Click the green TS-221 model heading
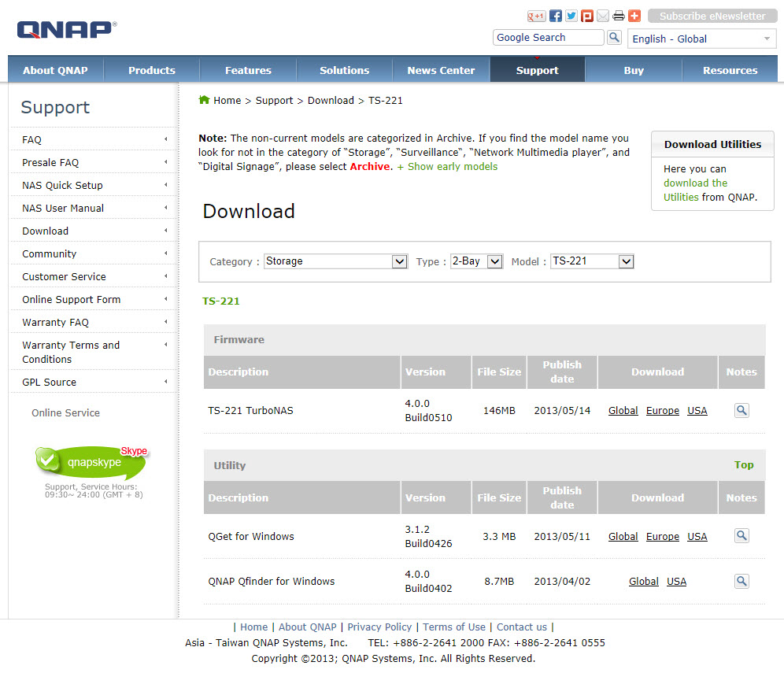The image size is (784, 673). coord(221,301)
